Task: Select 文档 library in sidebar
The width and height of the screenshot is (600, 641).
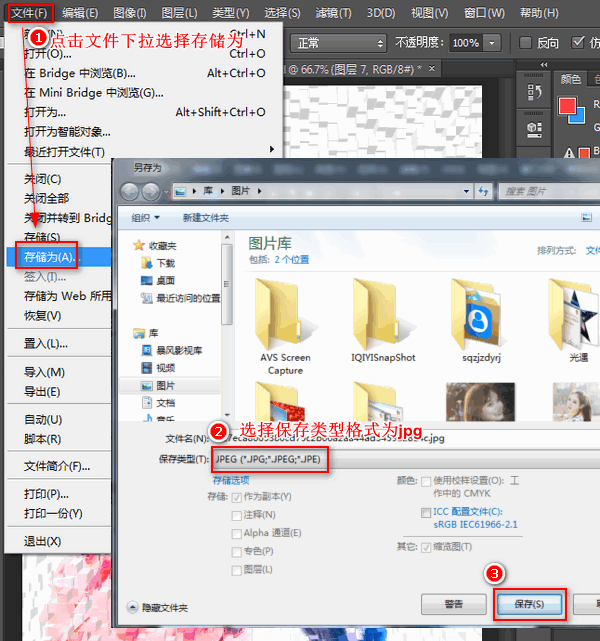Action: [x=159, y=403]
